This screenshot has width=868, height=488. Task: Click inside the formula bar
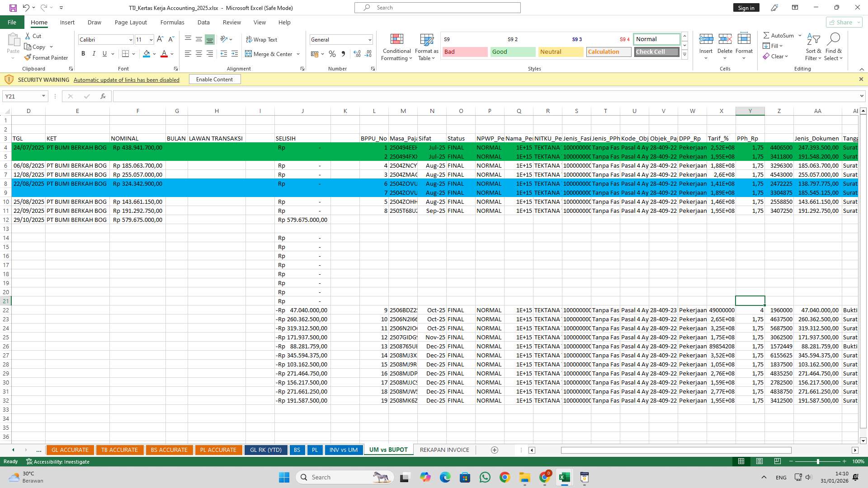point(316,96)
